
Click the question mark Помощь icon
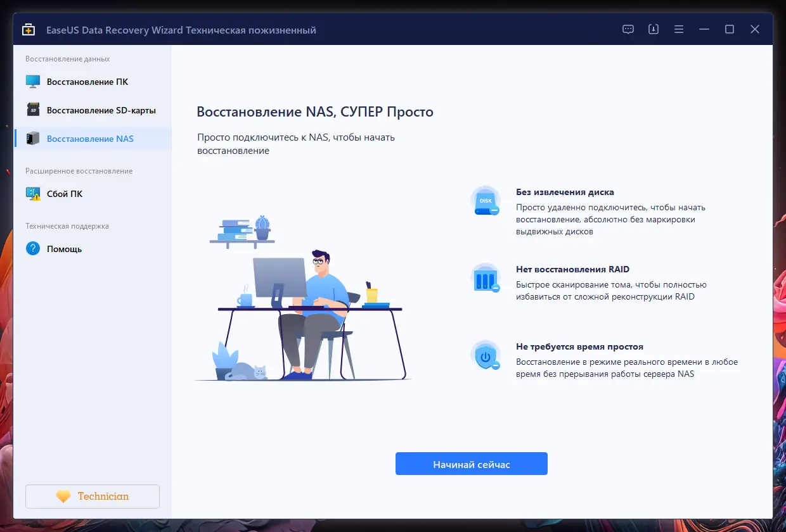coord(33,249)
